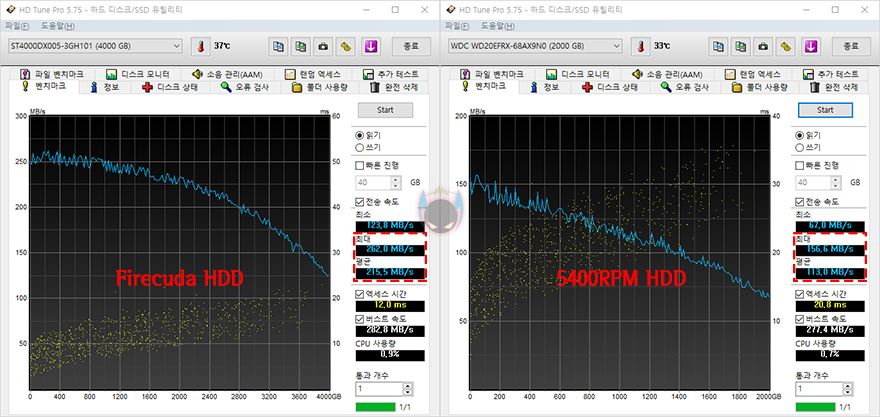This screenshot has width=880, height=417.
Task: Click copy-screenshot icon in WDC WD20EFRX window toolbar
Action: pos(741,47)
